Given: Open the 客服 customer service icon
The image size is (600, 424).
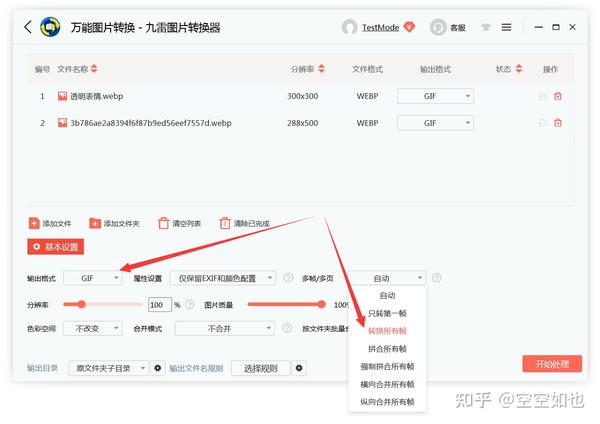Looking at the screenshot, I should 438,27.
